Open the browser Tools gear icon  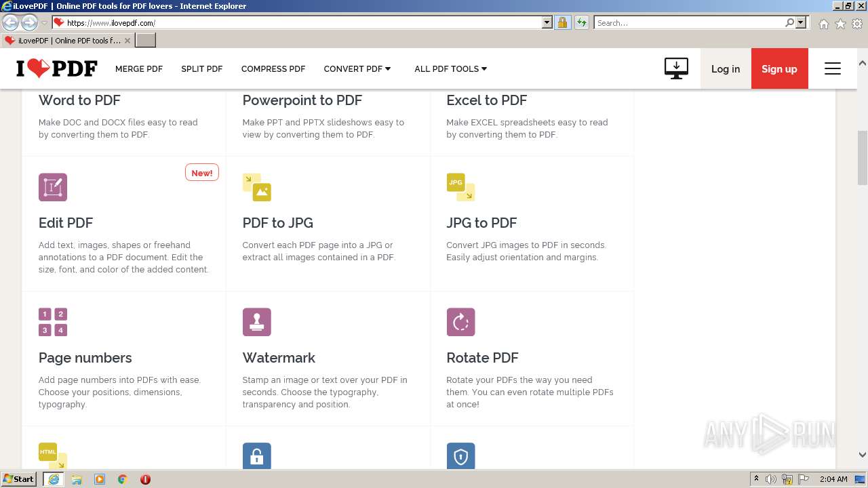pos(857,24)
